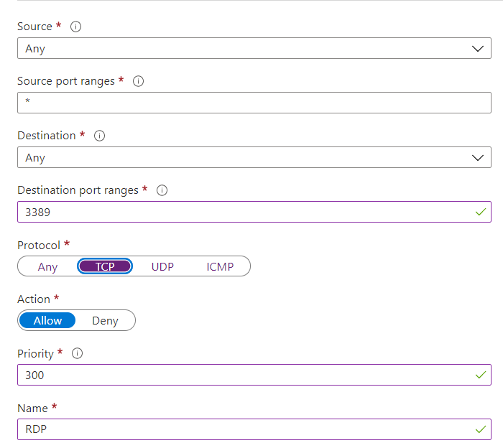Image resolution: width=503 pixels, height=448 pixels.
Task: Open the Source dropdown
Action: (x=254, y=48)
